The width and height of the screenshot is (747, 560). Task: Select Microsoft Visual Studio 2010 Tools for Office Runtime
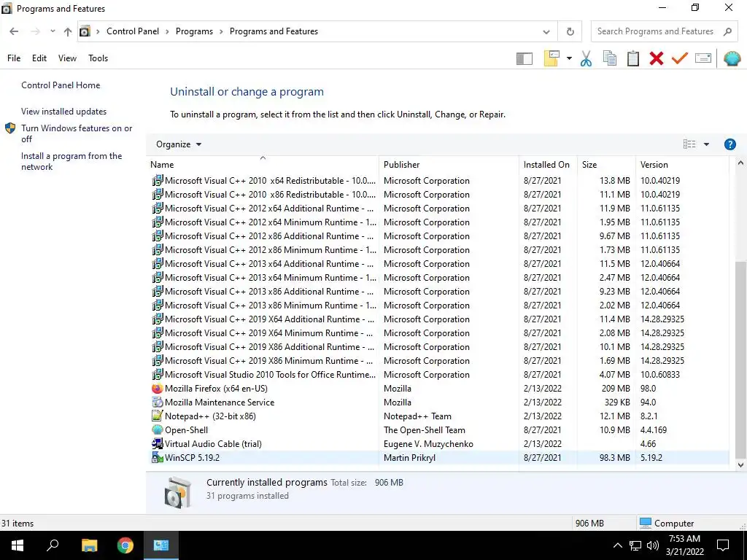tap(438, 375)
